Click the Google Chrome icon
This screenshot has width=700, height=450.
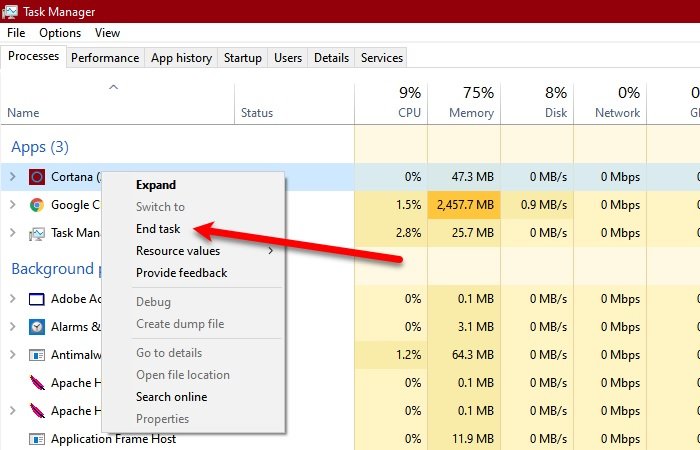[37, 205]
